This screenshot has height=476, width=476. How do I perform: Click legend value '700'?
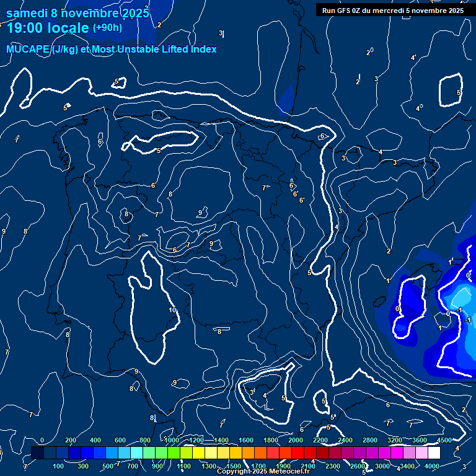[133, 466]
